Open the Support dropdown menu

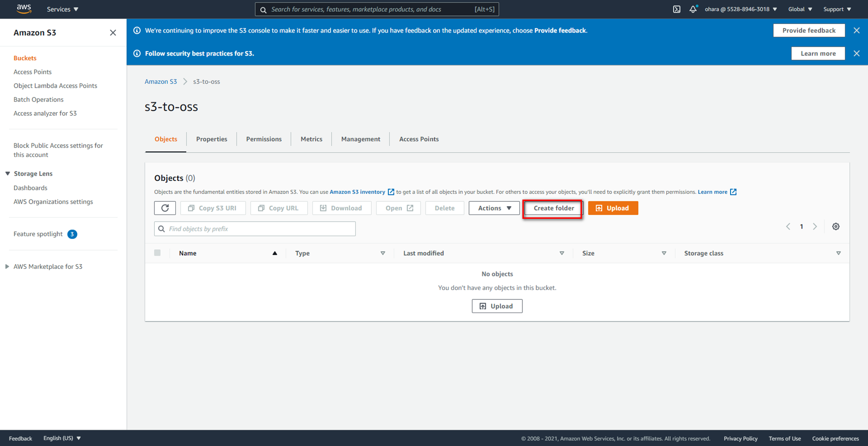(837, 9)
